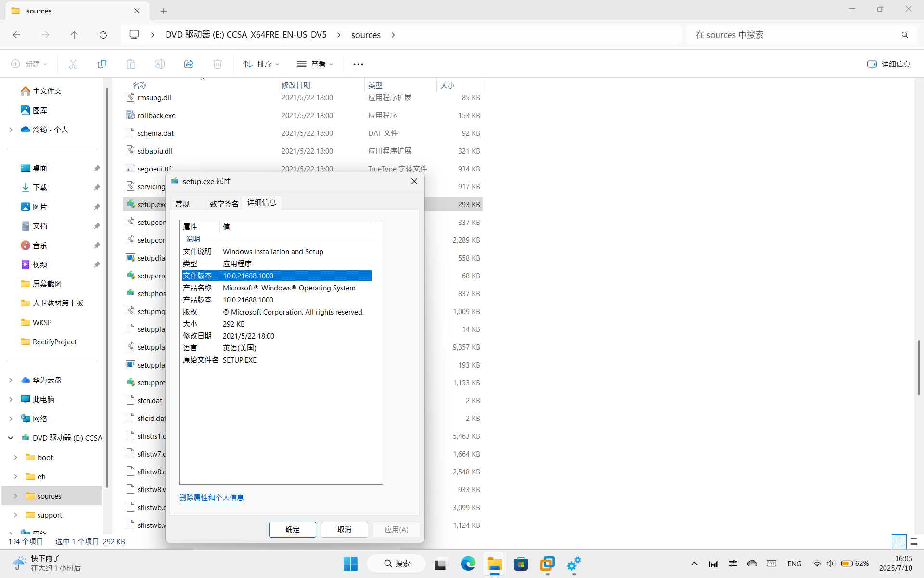This screenshot has height=578, width=924.
Task: Click the Cut scissors icon in toolbar
Action: [x=73, y=64]
